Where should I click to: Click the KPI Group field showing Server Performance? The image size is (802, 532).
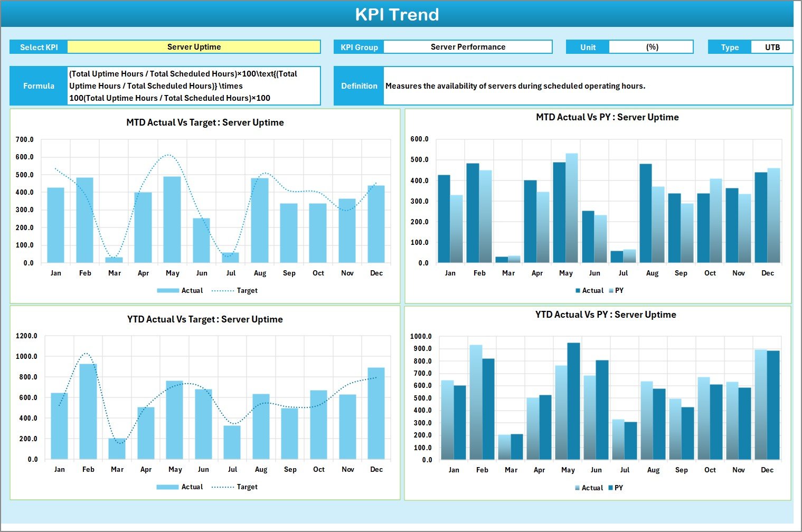[x=467, y=46]
